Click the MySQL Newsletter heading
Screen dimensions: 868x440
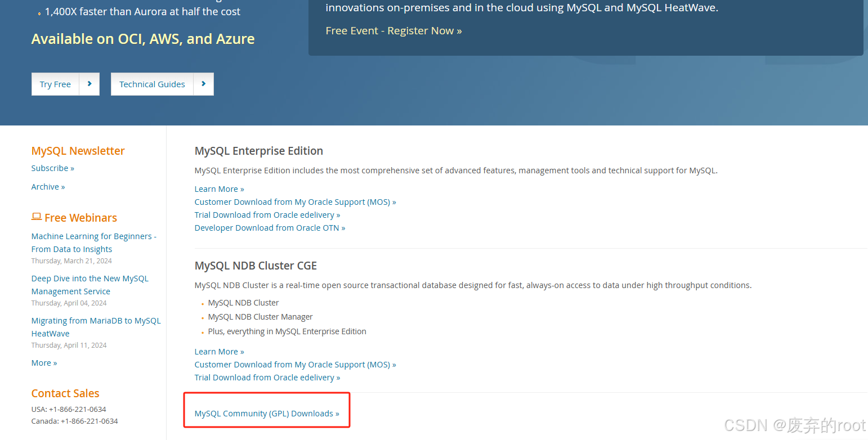[x=78, y=151]
